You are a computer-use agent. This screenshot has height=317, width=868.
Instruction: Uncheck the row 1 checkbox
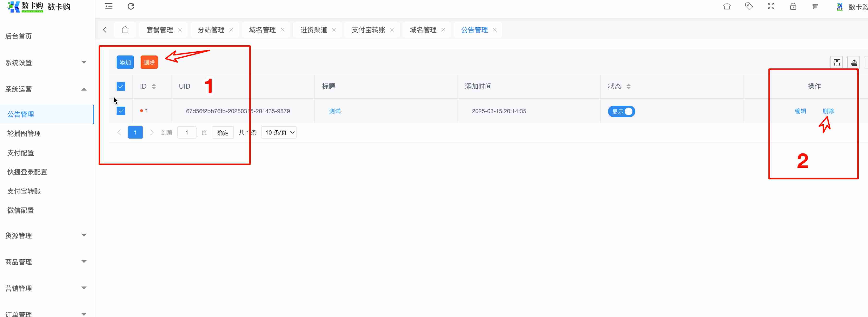point(121,111)
